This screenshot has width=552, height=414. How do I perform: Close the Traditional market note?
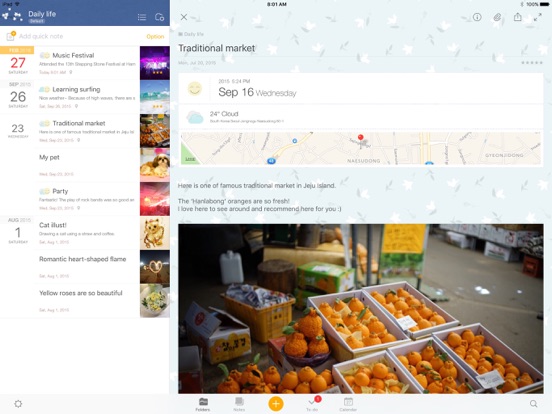coord(184,17)
